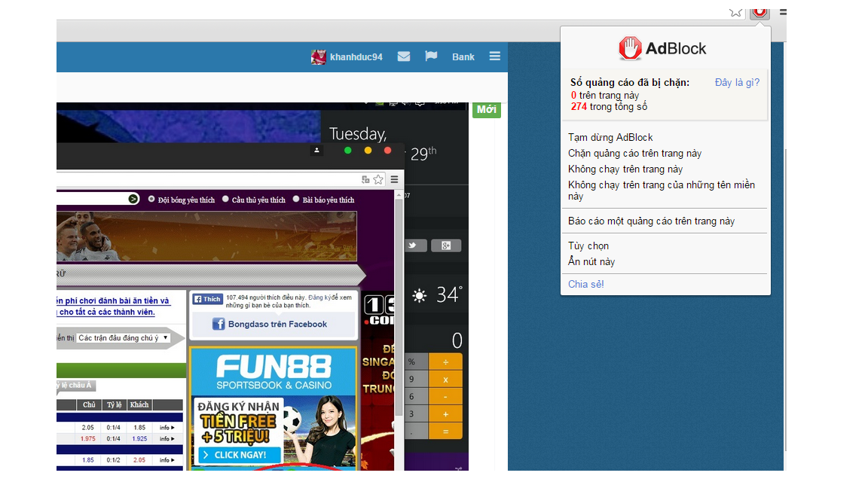Click the flag notifications icon
Screen dimensions: 868x488
pyautogui.click(x=431, y=56)
